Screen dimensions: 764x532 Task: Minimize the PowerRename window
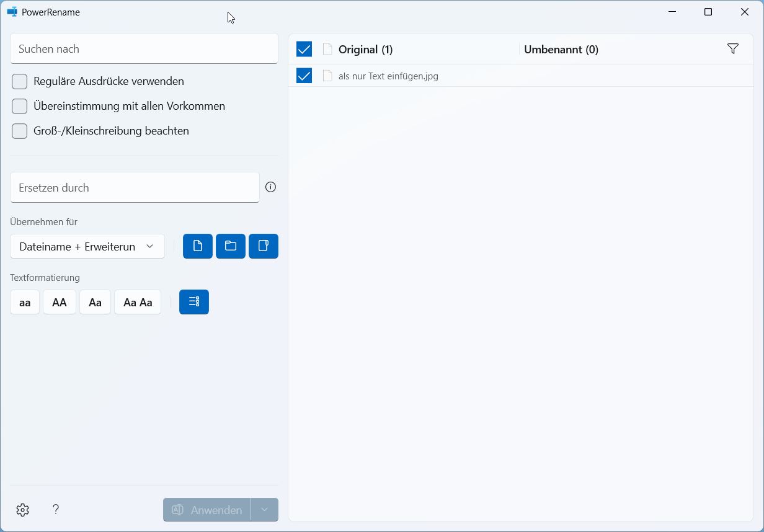click(x=673, y=12)
